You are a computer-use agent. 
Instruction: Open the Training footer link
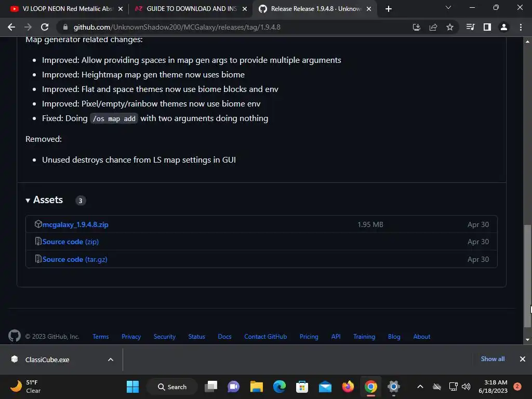(x=364, y=337)
